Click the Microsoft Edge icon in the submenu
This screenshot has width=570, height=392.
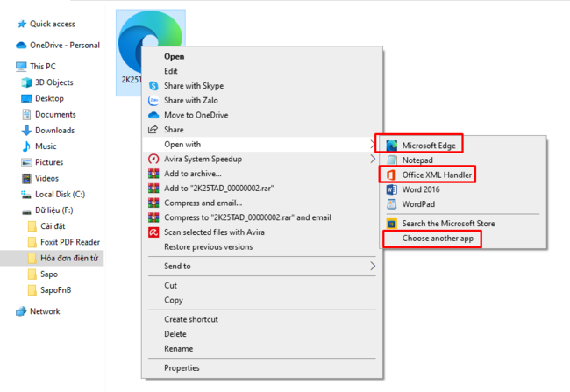[x=391, y=145]
